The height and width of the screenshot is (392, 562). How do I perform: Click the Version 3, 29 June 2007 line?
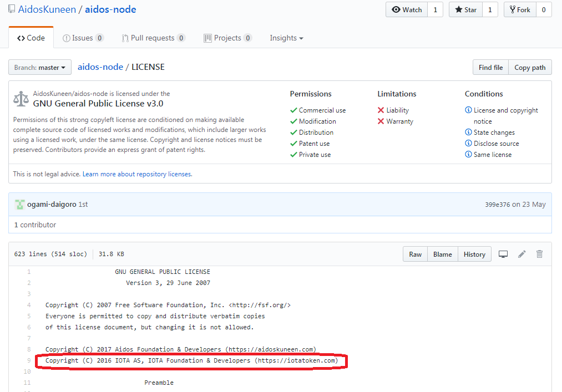(x=168, y=283)
